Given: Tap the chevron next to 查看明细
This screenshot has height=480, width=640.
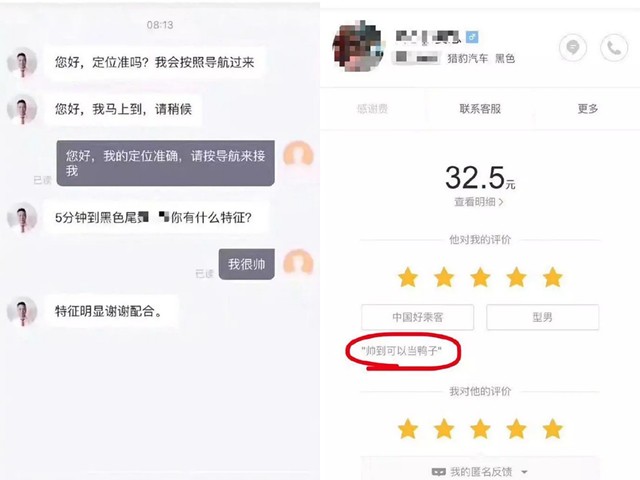Looking at the screenshot, I should click(501, 202).
